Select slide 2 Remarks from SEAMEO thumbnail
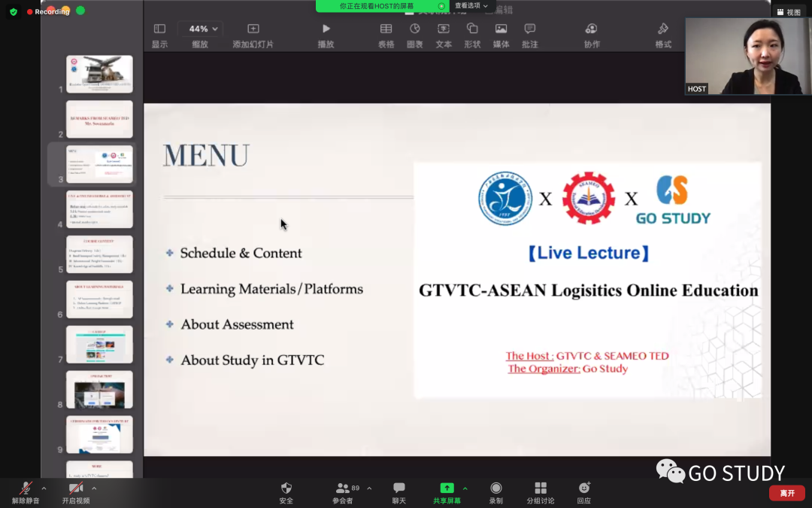812x508 pixels. pyautogui.click(x=99, y=119)
